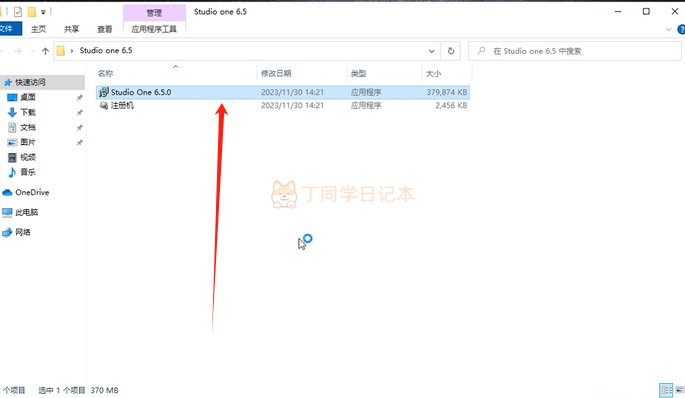
Task: Click 快速访问 quick access star icon
Action: (x=8, y=82)
